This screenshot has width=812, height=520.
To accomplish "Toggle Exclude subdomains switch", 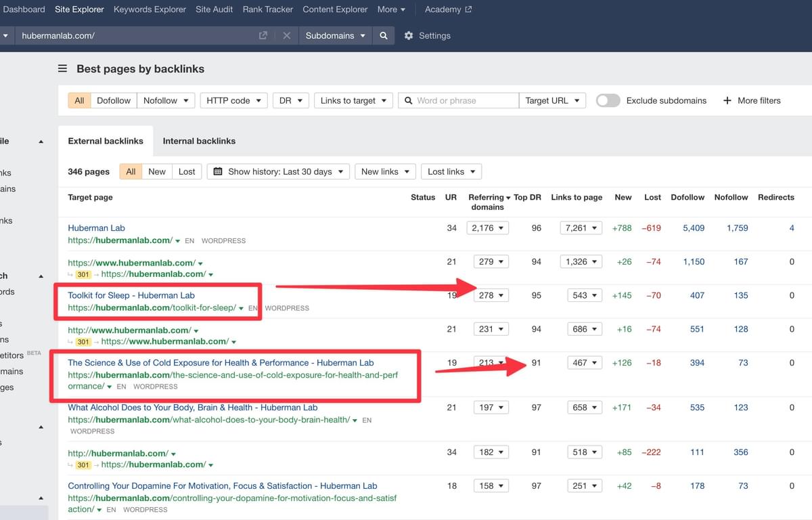I will pos(608,100).
